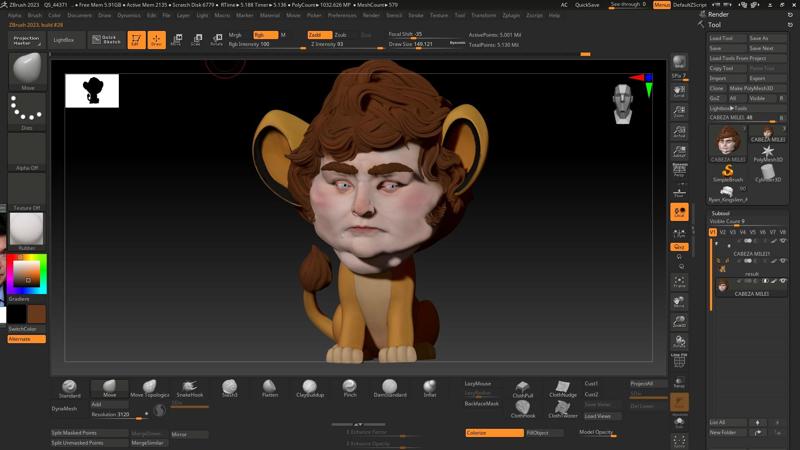Choose the SnakeHook brush
The image size is (800, 450).
coord(189,387)
